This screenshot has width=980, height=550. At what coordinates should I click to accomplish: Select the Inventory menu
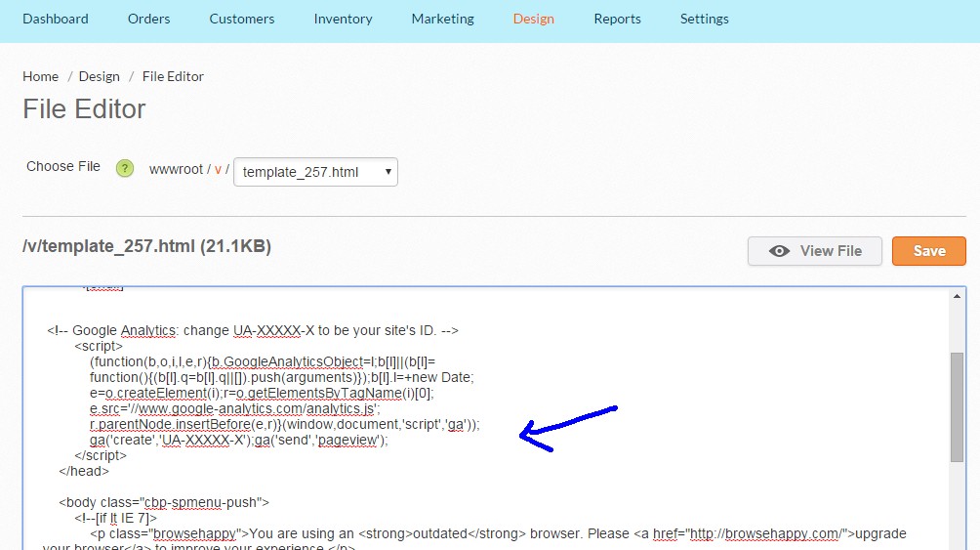click(344, 19)
